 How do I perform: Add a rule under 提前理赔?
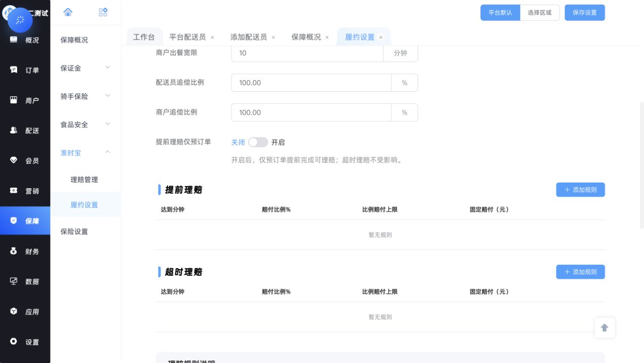point(581,190)
